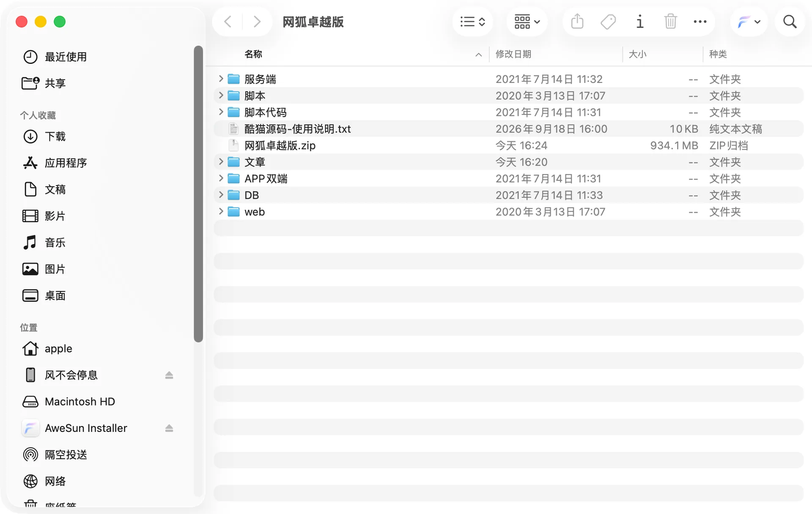Open 最近使用 in sidebar

55,57
